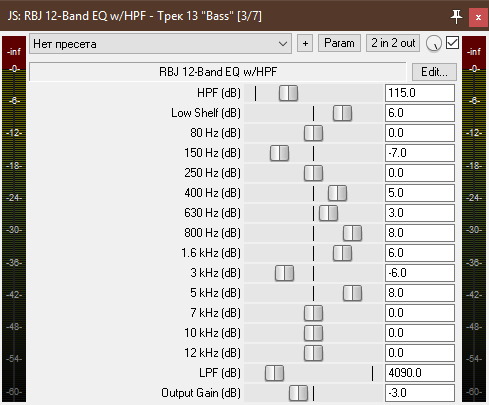The image size is (489, 405).
Task: Click the Low Shelf slider handle
Action: tap(342, 113)
